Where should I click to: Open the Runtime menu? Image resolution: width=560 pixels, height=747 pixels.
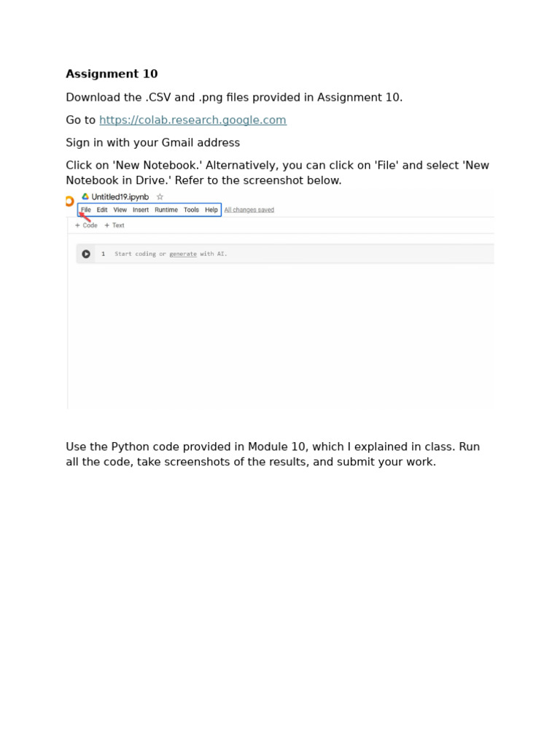click(x=166, y=209)
